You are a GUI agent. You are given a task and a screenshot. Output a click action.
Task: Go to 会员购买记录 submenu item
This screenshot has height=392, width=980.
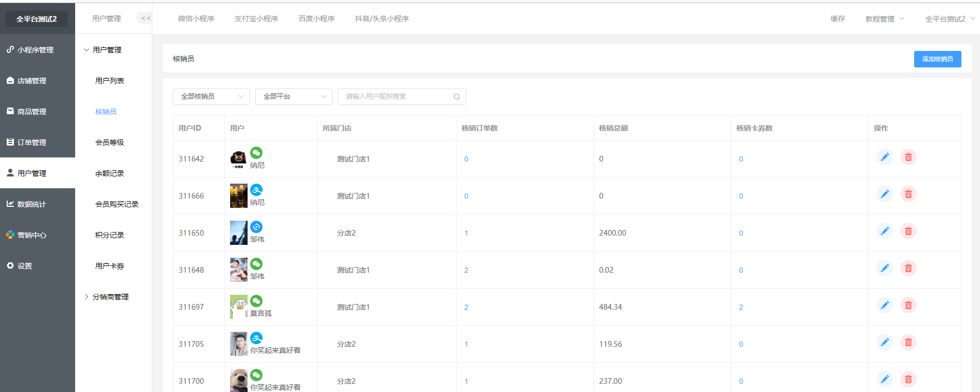(x=117, y=204)
